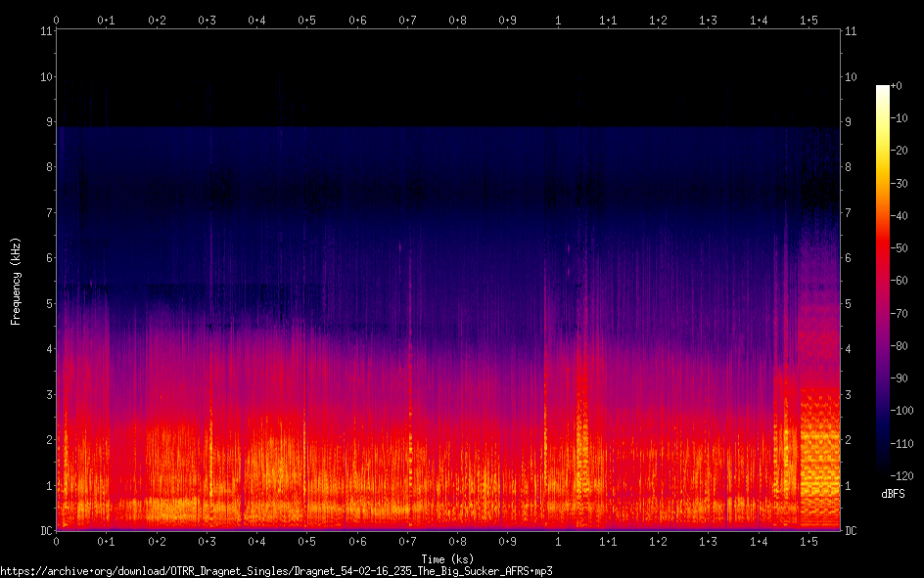Select the -60 mark on color scale
Screen dimensions: 924x578
(x=900, y=279)
